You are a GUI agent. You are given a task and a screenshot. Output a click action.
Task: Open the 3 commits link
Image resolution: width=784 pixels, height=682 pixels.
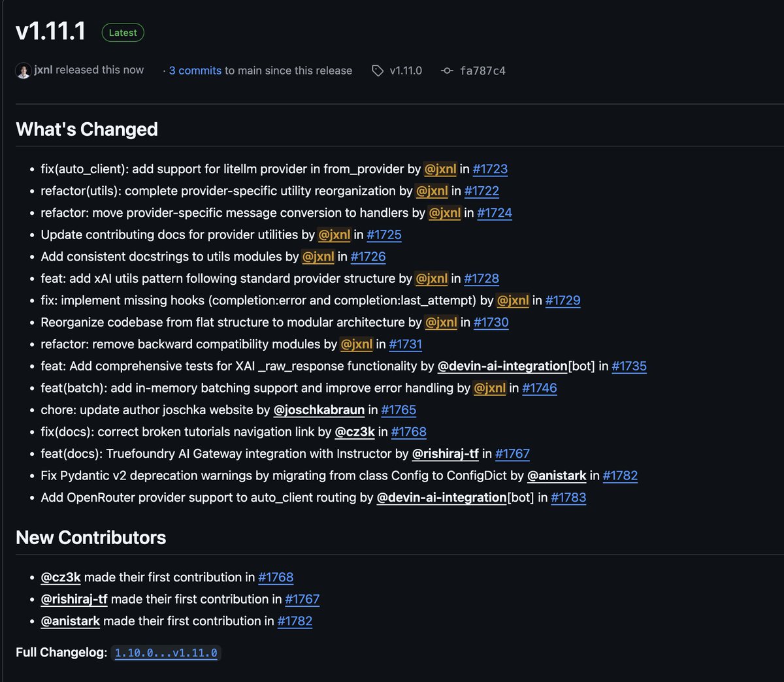pos(195,71)
